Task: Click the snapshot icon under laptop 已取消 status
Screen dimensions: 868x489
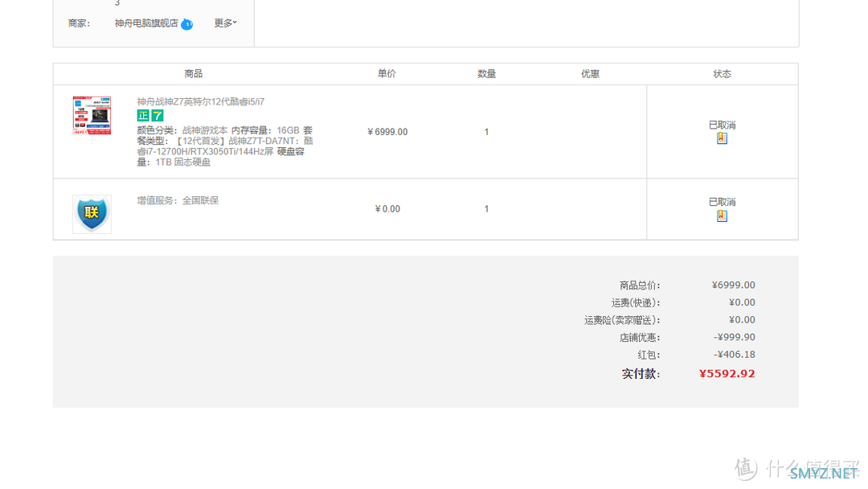Action: [x=722, y=138]
